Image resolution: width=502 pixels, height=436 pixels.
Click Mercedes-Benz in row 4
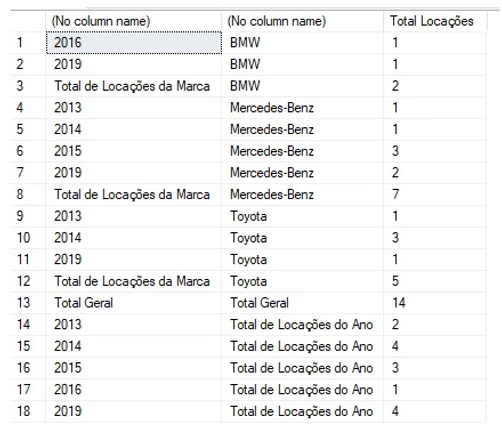[x=302, y=108]
